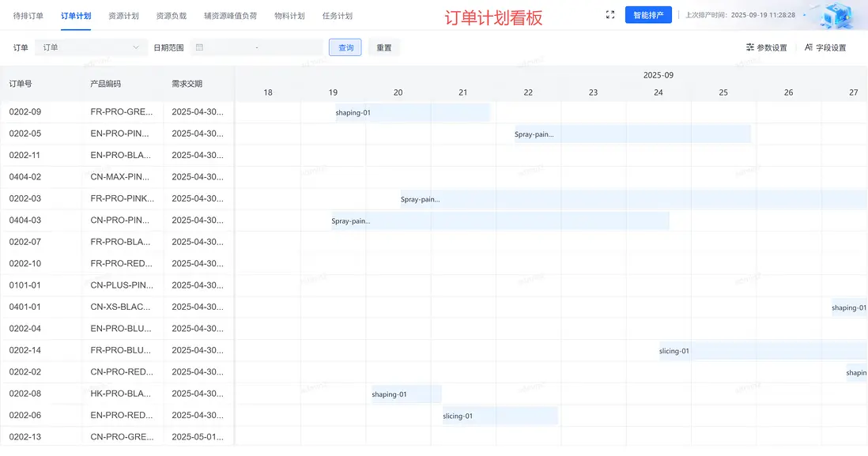Click order number 0202-13

pos(25,436)
